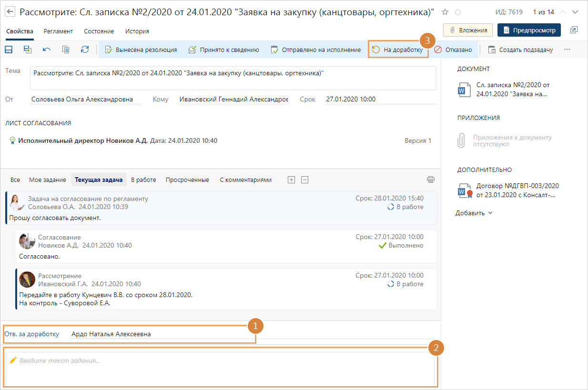
Task: Open the Вложения attachments button
Action: [468, 30]
